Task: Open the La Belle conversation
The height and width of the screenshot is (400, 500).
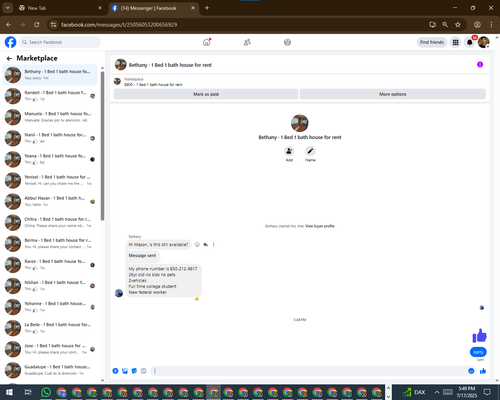Action: coord(50,328)
